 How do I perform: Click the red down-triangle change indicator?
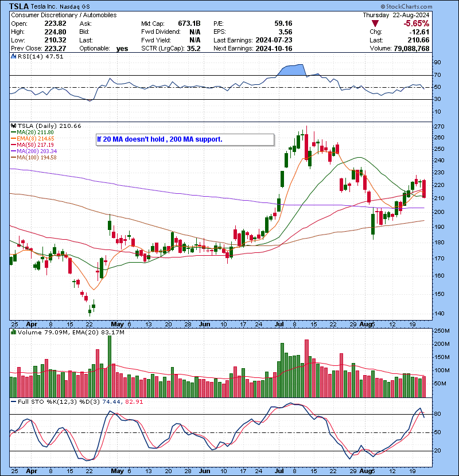coord(375,24)
